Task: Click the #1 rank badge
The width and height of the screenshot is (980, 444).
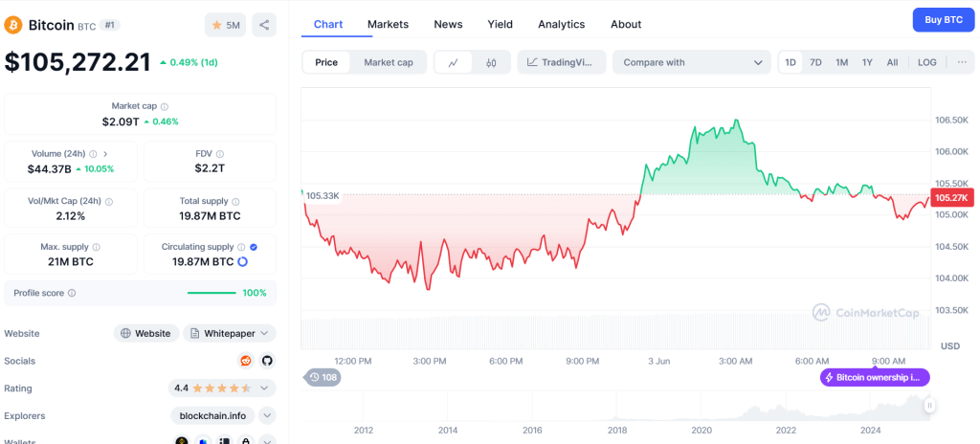Action: tap(110, 25)
